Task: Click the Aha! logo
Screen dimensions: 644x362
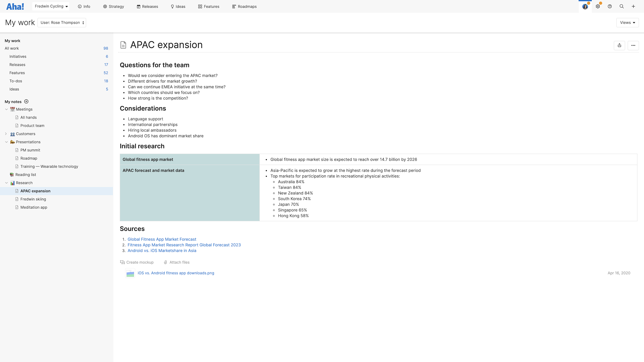Action: tap(15, 6)
